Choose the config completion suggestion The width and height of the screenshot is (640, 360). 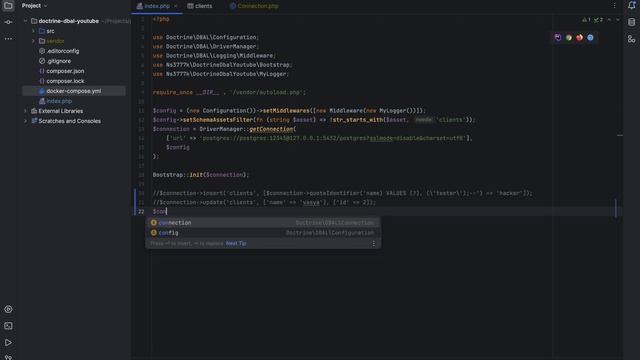point(263,233)
